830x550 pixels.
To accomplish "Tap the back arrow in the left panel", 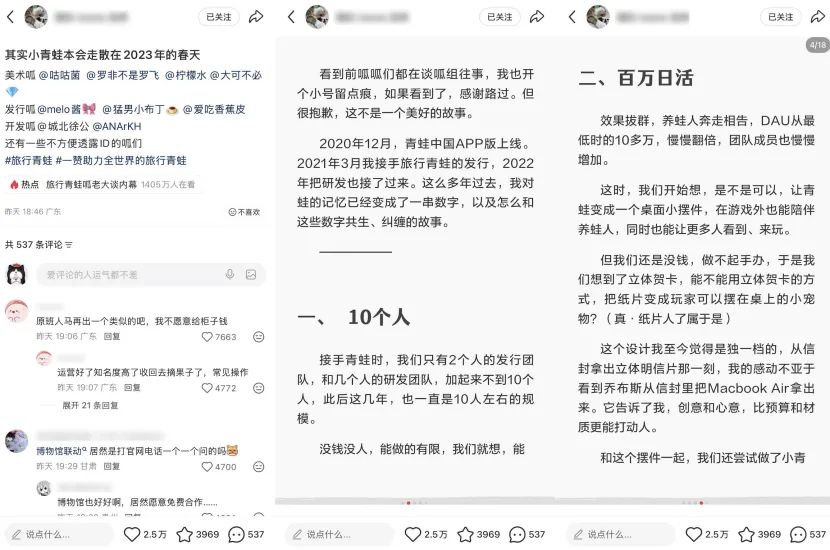I will pos(10,17).
